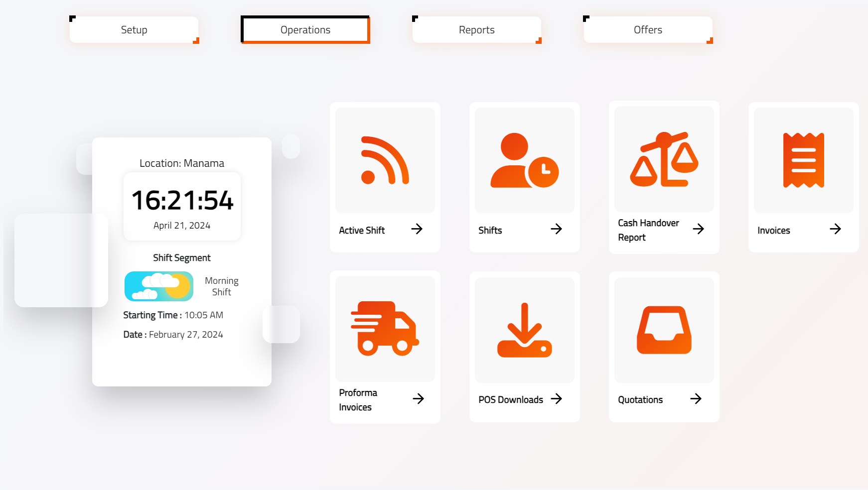Click the arrow next to Active Shift

pos(418,229)
